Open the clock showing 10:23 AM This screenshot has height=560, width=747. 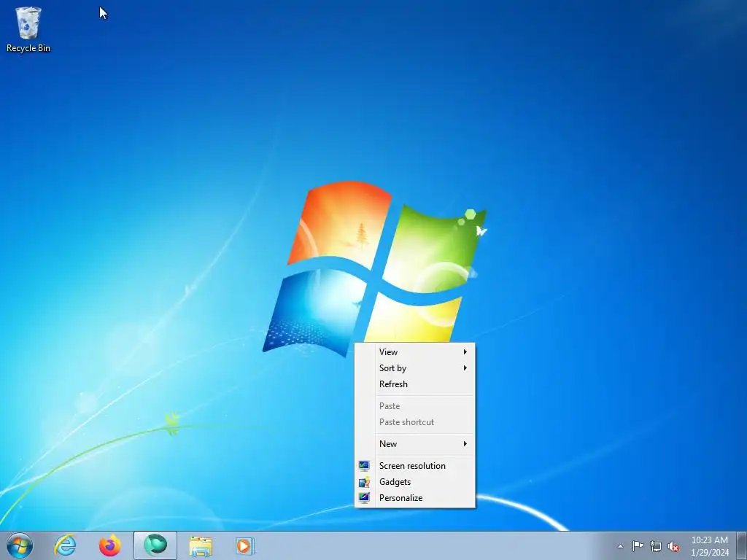tap(710, 546)
